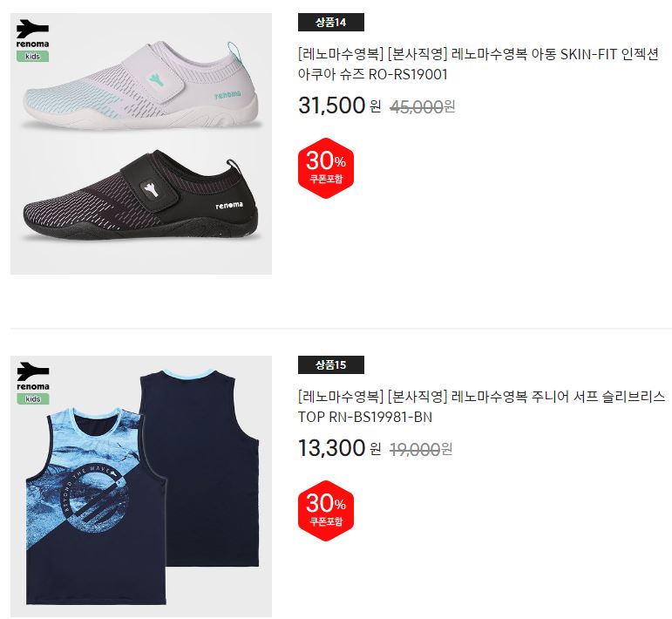Viewport: 672px width, 619px height.
Task: Click the 13,300원 sale price
Action: [x=339, y=448]
